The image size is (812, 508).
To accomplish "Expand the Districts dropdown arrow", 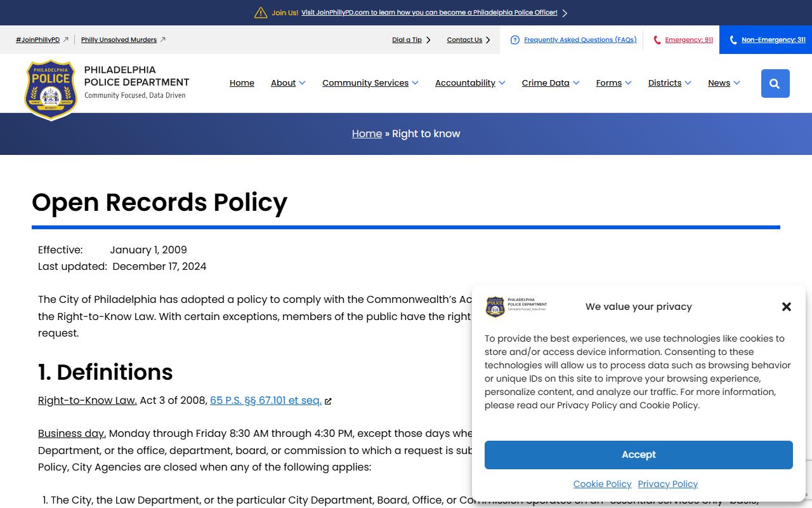I will click(x=688, y=83).
